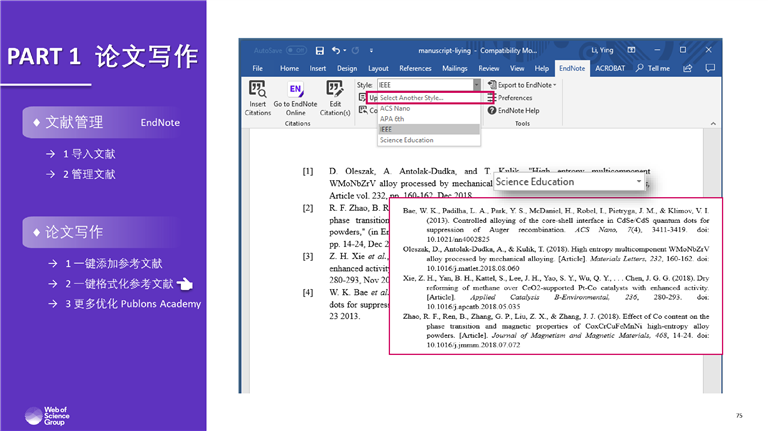
Task: Click 3 更多优化 Publons Academy
Action: click(x=133, y=304)
